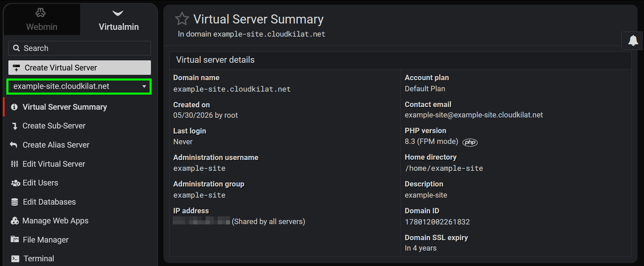Click the Create Virtual Server button
Image resolution: width=644 pixels, height=266 pixels.
[79, 68]
